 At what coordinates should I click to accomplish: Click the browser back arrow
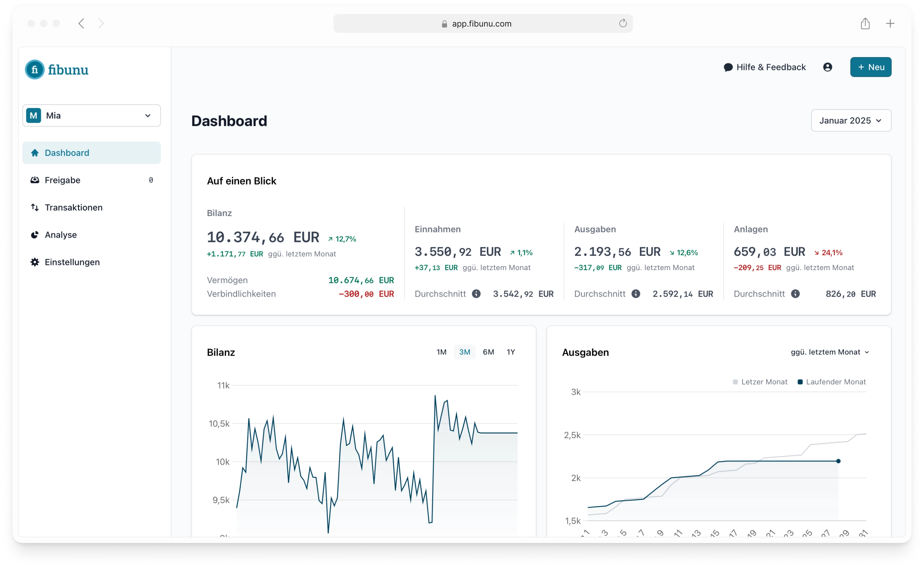click(81, 24)
